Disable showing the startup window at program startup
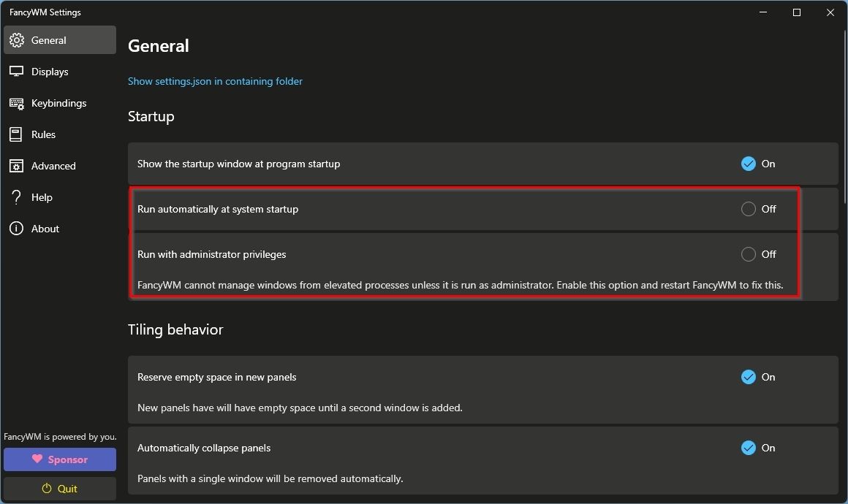 click(x=748, y=164)
